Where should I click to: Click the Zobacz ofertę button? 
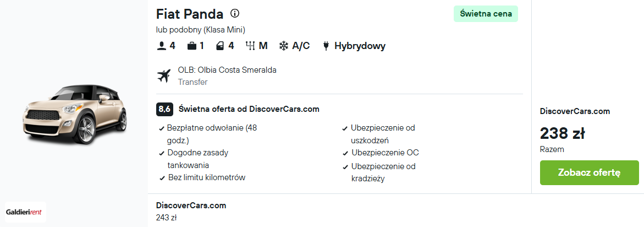pyautogui.click(x=590, y=172)
